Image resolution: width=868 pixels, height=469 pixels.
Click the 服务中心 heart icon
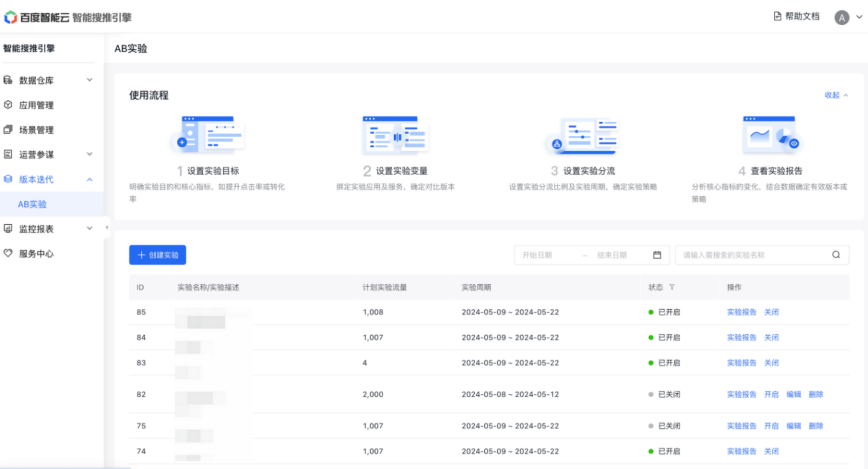coord(8,253)
